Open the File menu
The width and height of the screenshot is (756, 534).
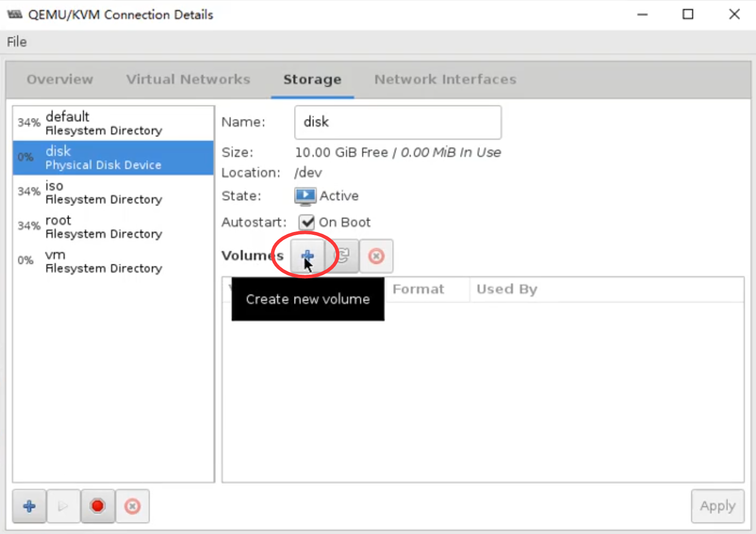pos(17,42)
